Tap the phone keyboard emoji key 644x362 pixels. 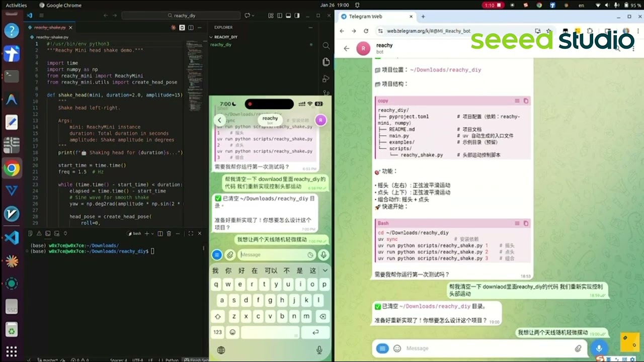pyautogui.click(x=232, y=332)
